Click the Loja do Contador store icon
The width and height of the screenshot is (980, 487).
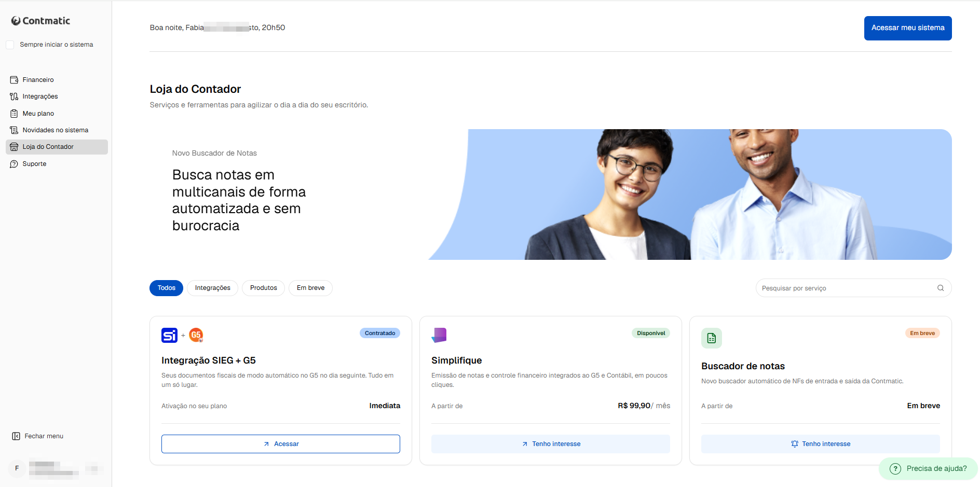click(14, 147)
